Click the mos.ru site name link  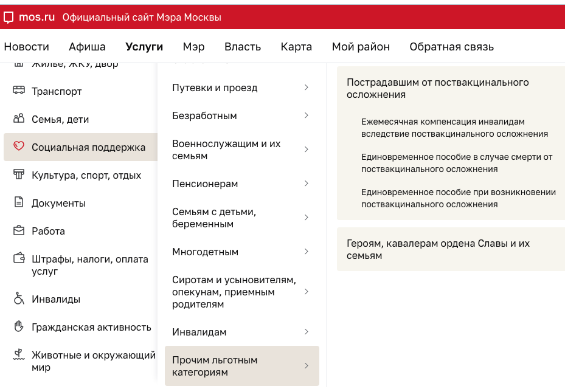point(36,17)
